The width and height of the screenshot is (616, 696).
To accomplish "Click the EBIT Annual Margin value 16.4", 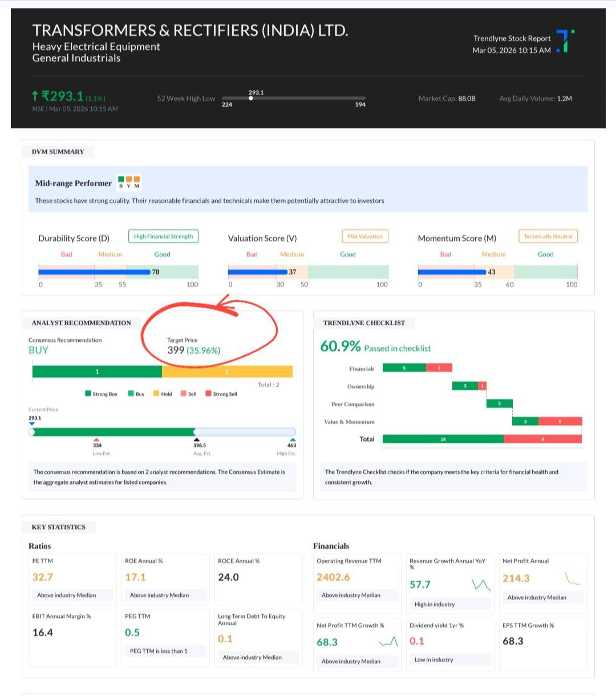I will [x=43, y=633].
